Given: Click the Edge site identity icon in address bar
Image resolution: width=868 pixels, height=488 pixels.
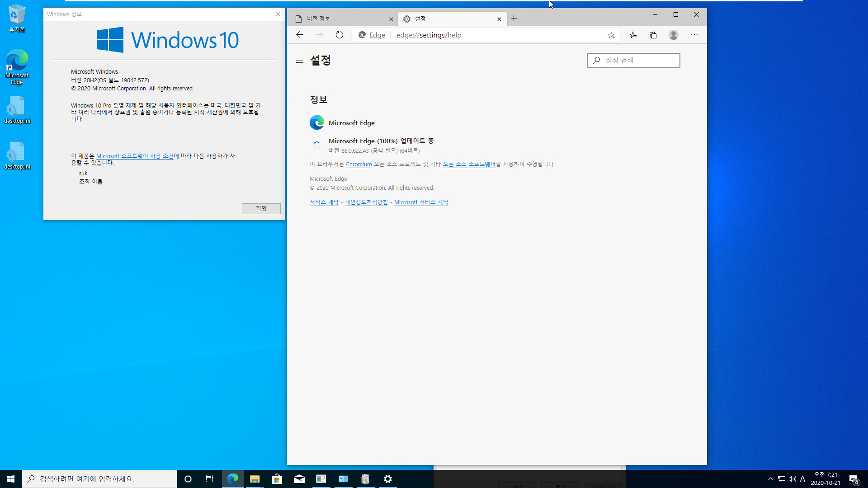Looking at the screenshot, I should [x=372, y=35].
